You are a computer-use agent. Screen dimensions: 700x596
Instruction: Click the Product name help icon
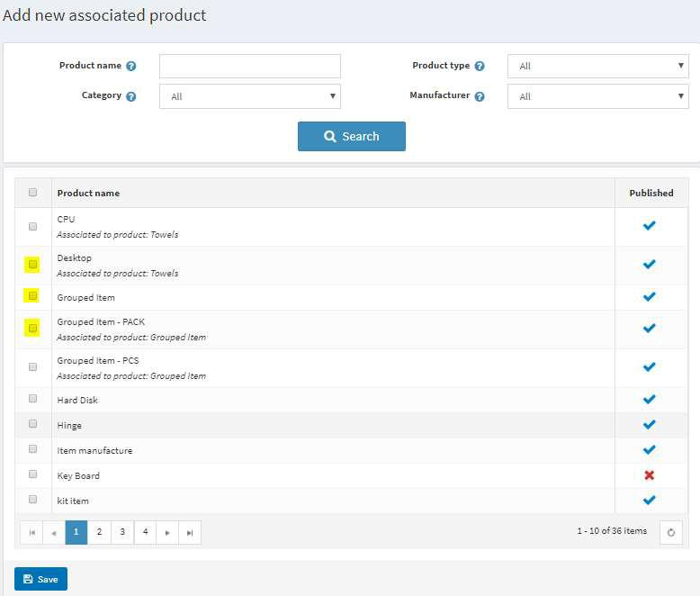[x=130, y=66]
